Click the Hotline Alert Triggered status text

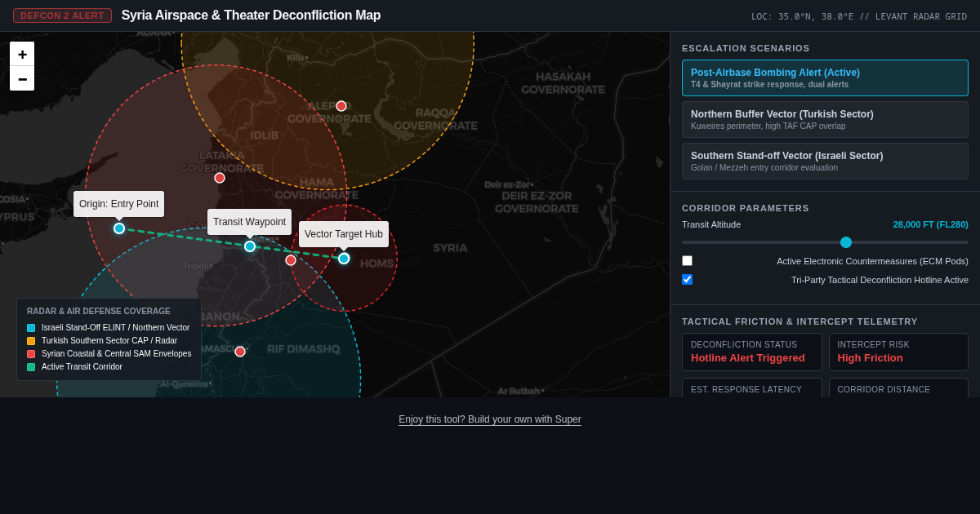pos(748,358)
